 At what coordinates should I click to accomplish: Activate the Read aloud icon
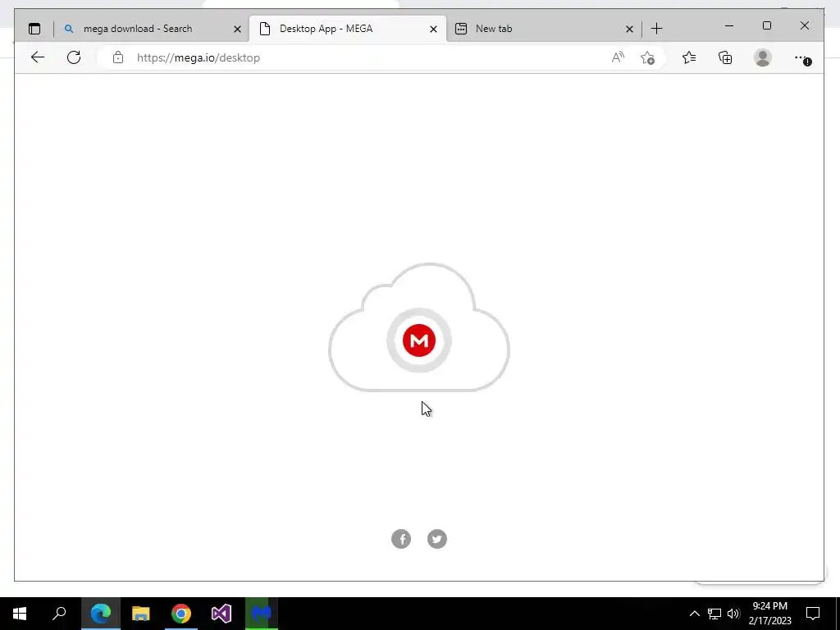point(618,57)
